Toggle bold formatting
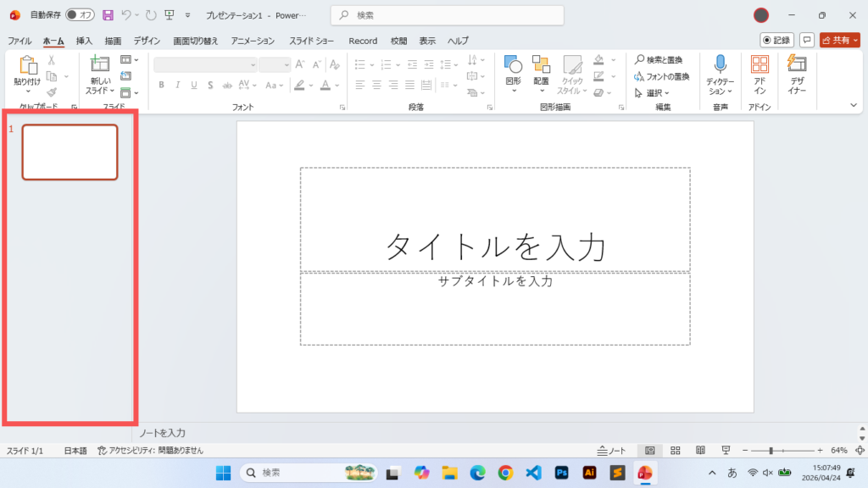Screen dimensions: 868x488 point(161,85)
